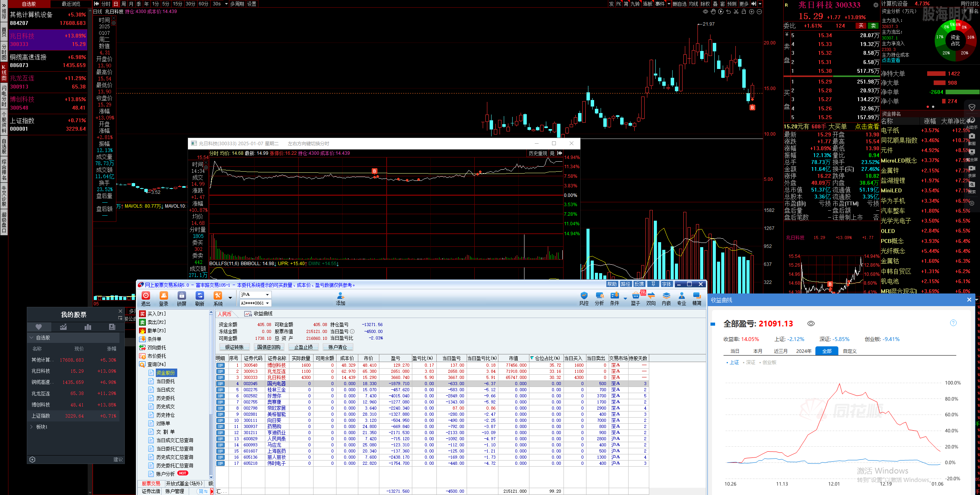Click the lock icon above K-line chart
This screenshot has height=495, width=980.
[x=744, y=12]
